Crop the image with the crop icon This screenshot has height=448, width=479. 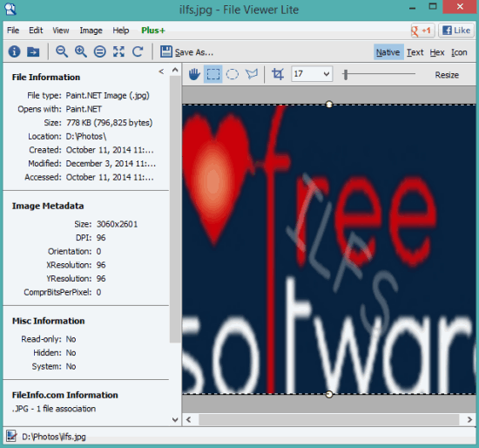coord(278,74)
